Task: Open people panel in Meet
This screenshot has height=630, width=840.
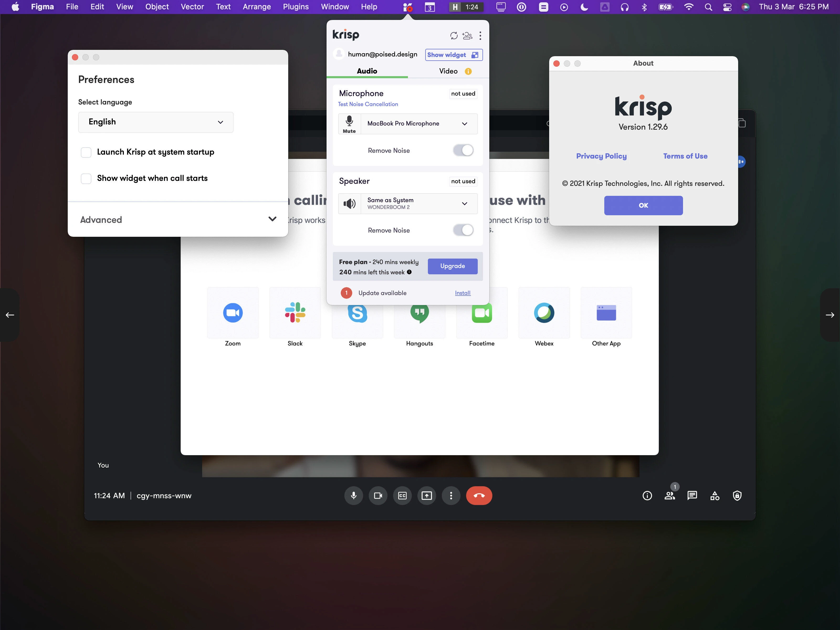Action: (x=670, y=496)
